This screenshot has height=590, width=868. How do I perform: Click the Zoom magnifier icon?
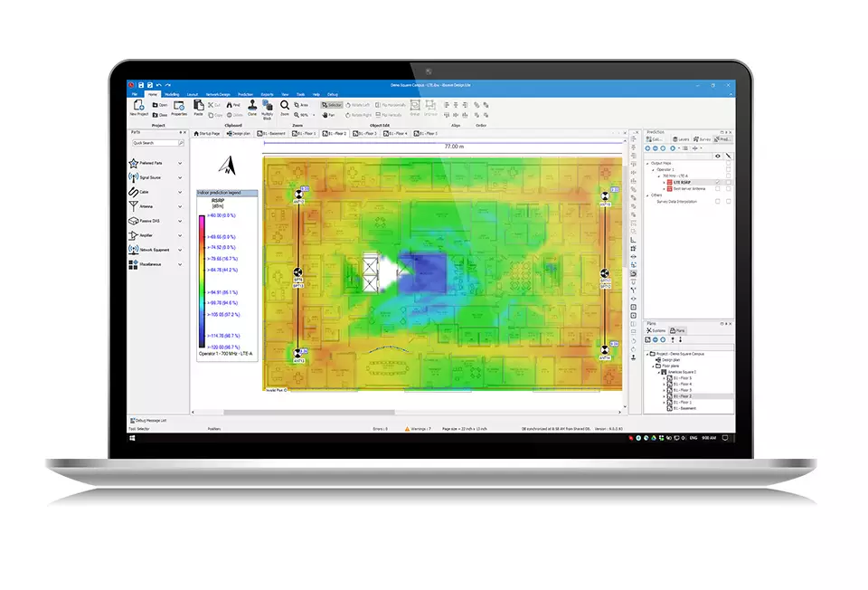pos(285,105)
